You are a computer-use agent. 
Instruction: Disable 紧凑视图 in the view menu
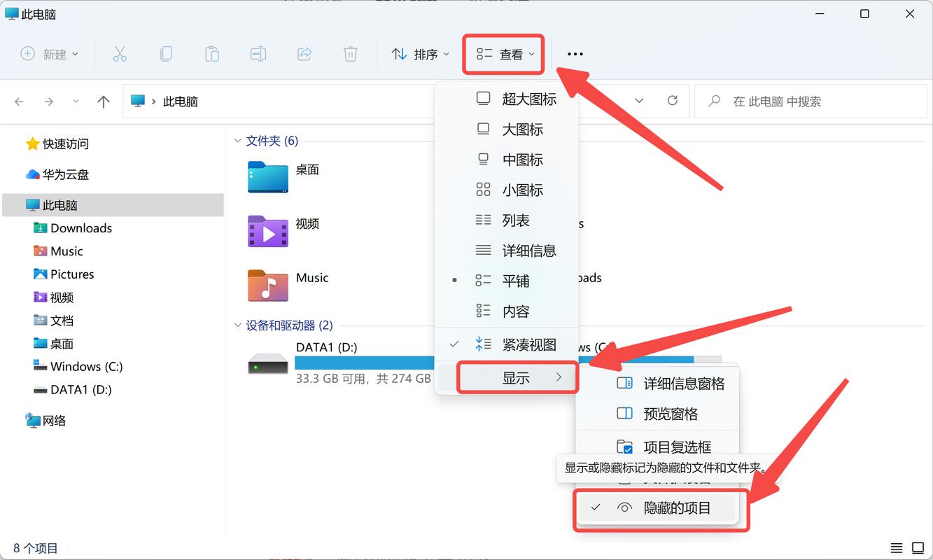(x=518, y=344)
